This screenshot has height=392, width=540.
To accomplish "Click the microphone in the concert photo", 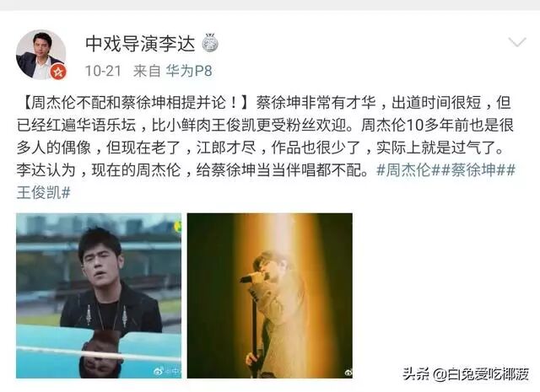I will click(251, 277).
